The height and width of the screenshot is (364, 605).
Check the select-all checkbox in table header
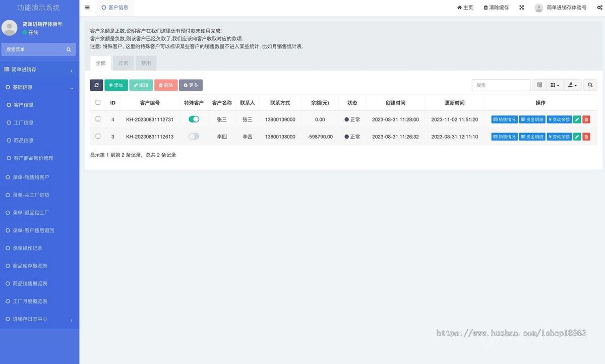[98, 102]
